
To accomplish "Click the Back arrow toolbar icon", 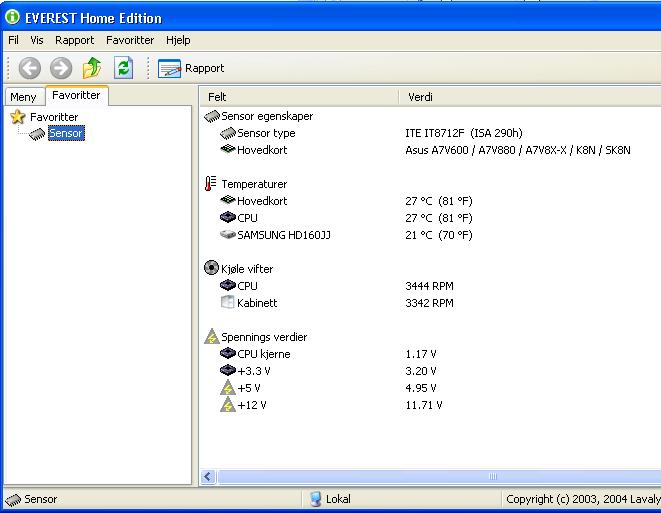I will click(x=30, y=68).
